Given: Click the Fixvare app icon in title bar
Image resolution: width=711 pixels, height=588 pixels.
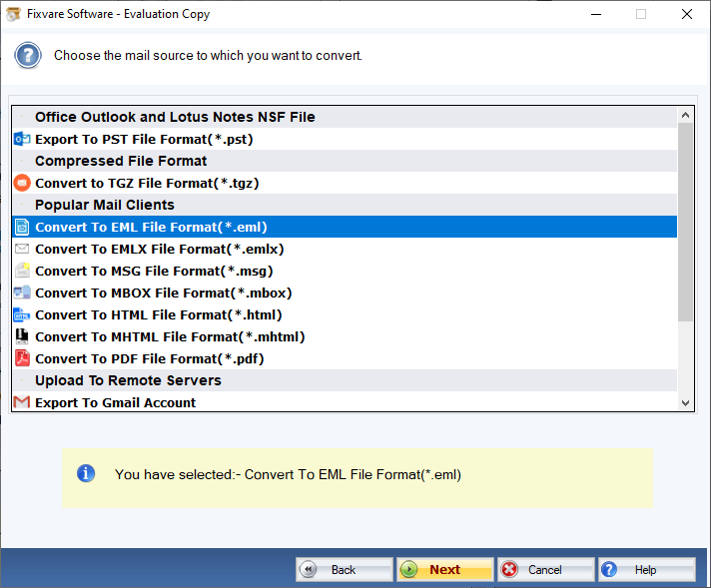Looking at the screenshot, I should coord(13,14).
